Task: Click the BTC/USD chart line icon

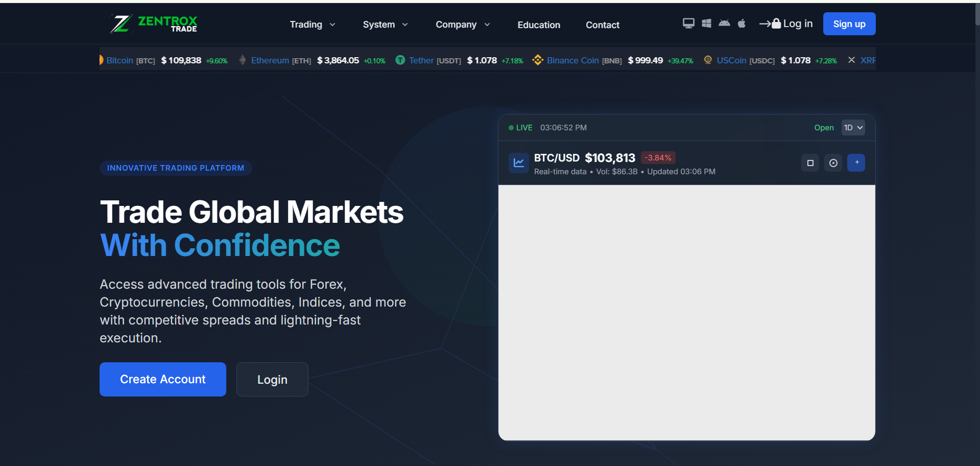Action: 518,162
